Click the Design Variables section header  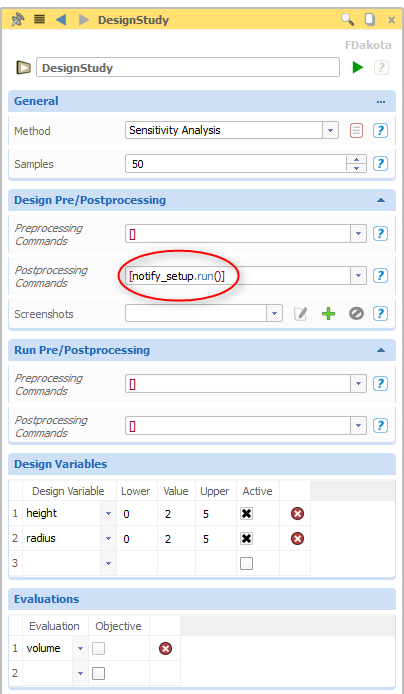pos(202,464)
